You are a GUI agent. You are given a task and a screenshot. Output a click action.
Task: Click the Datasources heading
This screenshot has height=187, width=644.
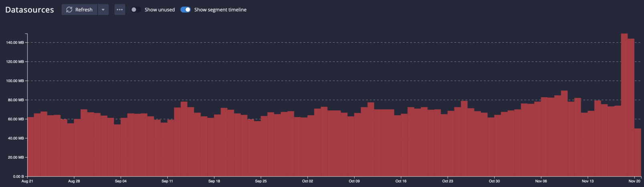30,10
